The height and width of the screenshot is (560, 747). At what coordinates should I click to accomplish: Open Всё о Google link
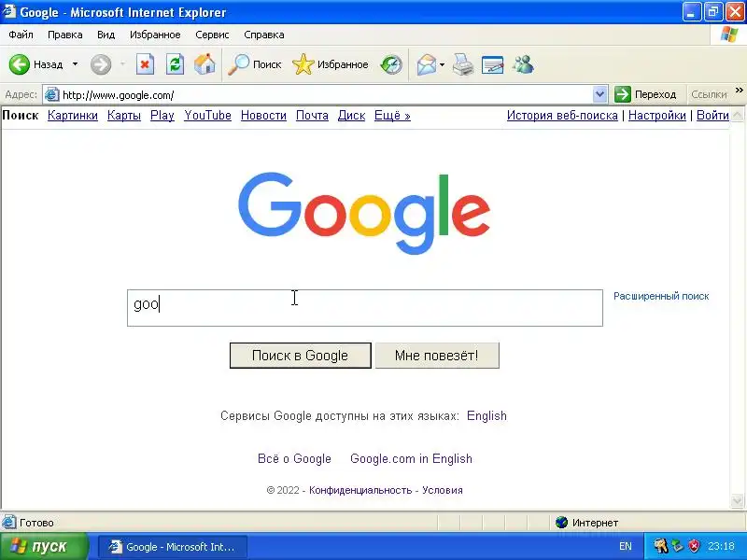pos(294,458)
